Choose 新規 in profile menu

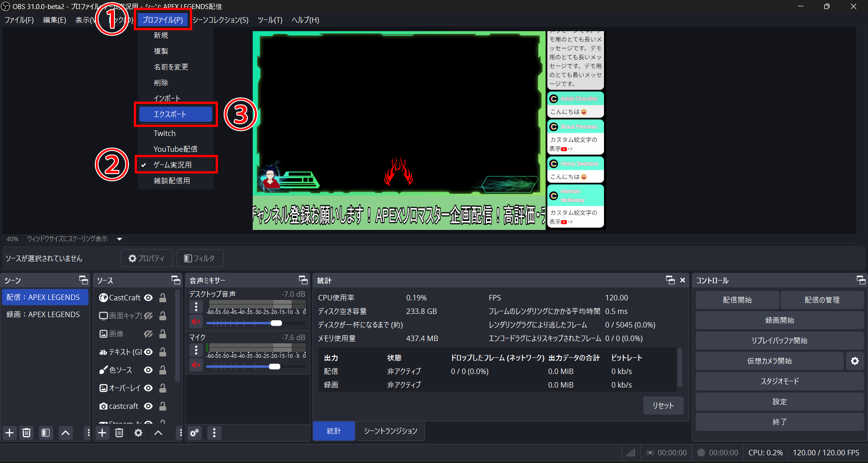176,35
